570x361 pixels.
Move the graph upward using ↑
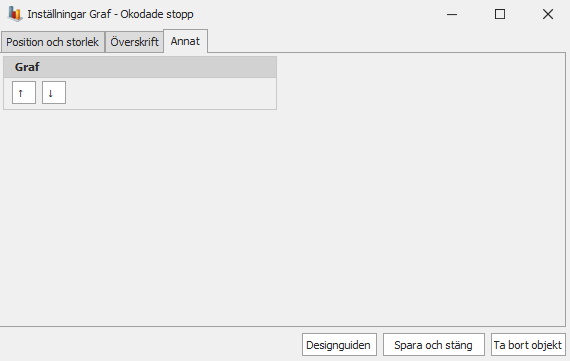(x=24, y=93)
